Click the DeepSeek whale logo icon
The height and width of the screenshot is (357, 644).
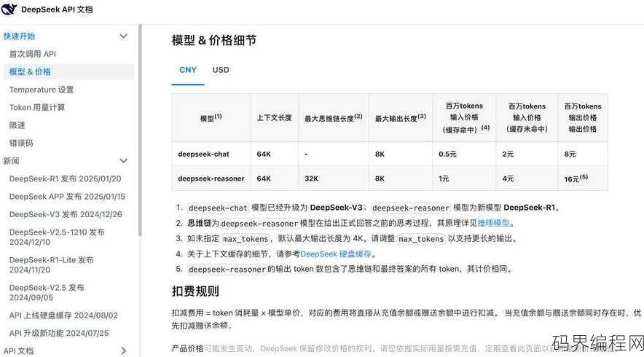(x=9, y=9)
